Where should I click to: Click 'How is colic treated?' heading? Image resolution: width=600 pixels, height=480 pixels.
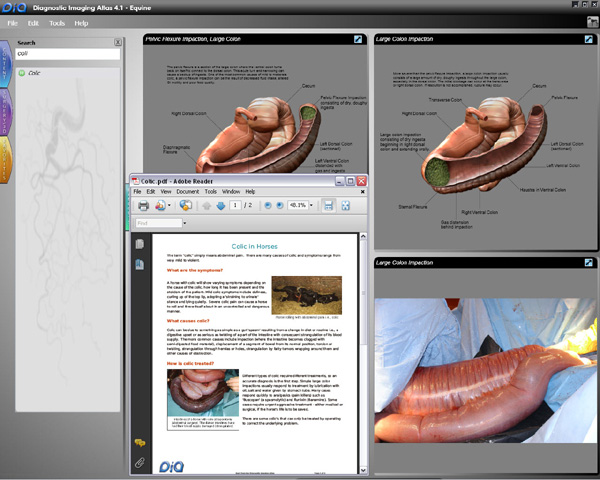coord(190,363)
